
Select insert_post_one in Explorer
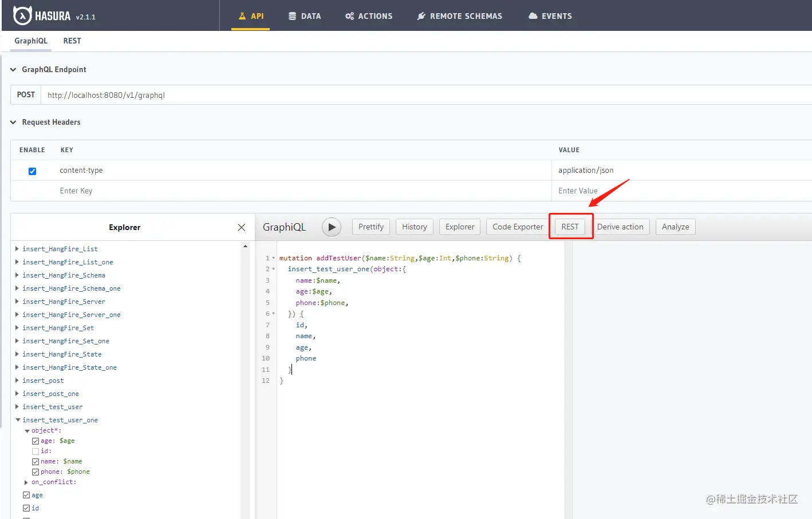[x=51, y=394]
